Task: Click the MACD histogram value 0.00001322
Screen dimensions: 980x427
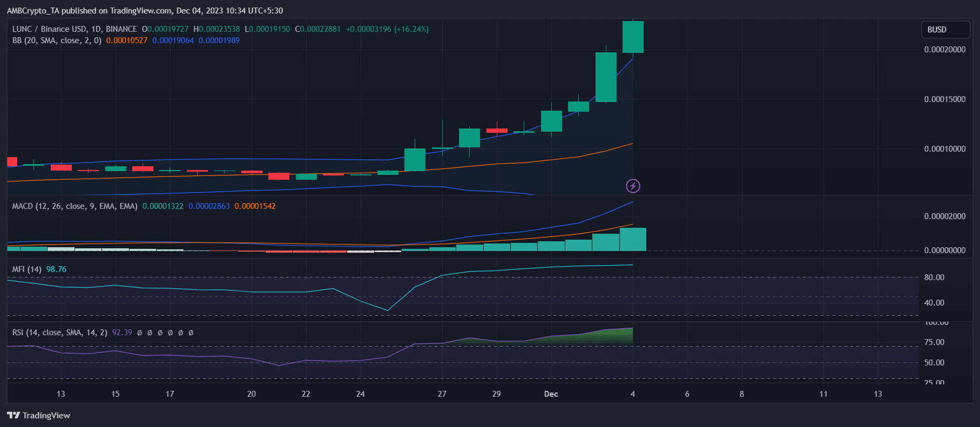Action: pyautogui.click(x=163, y=206)
